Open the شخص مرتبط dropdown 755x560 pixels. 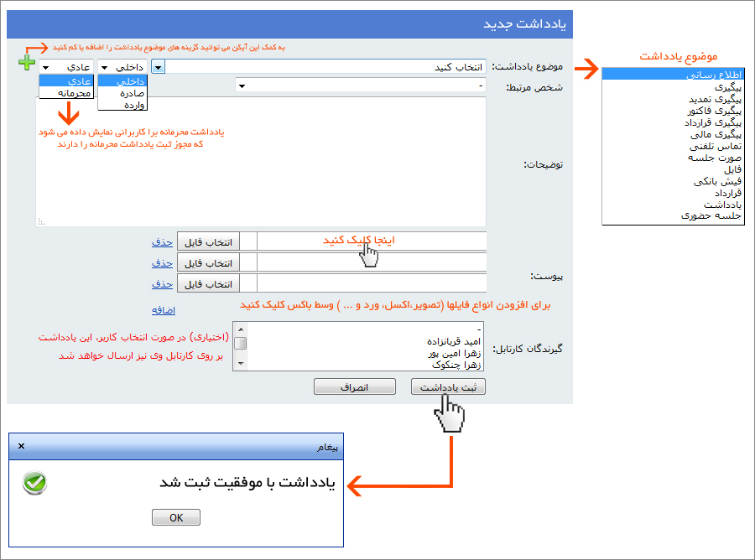[x=360, y=86]
